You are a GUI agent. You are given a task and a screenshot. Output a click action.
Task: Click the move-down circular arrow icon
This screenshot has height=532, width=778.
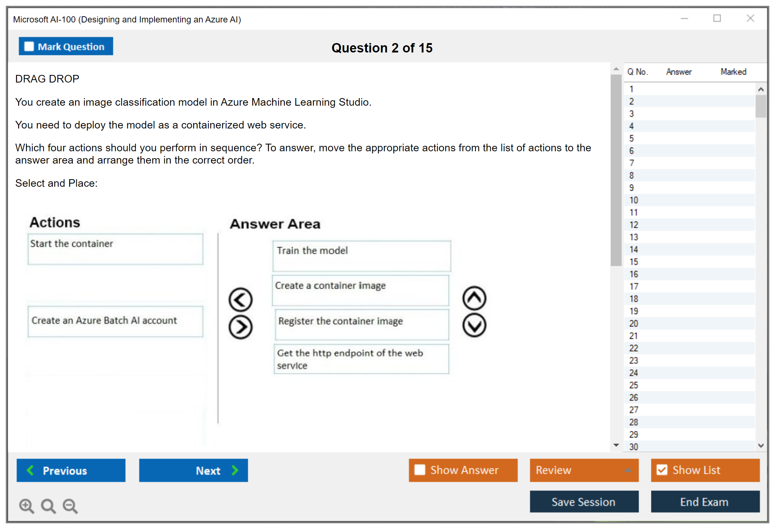[474, 325]
